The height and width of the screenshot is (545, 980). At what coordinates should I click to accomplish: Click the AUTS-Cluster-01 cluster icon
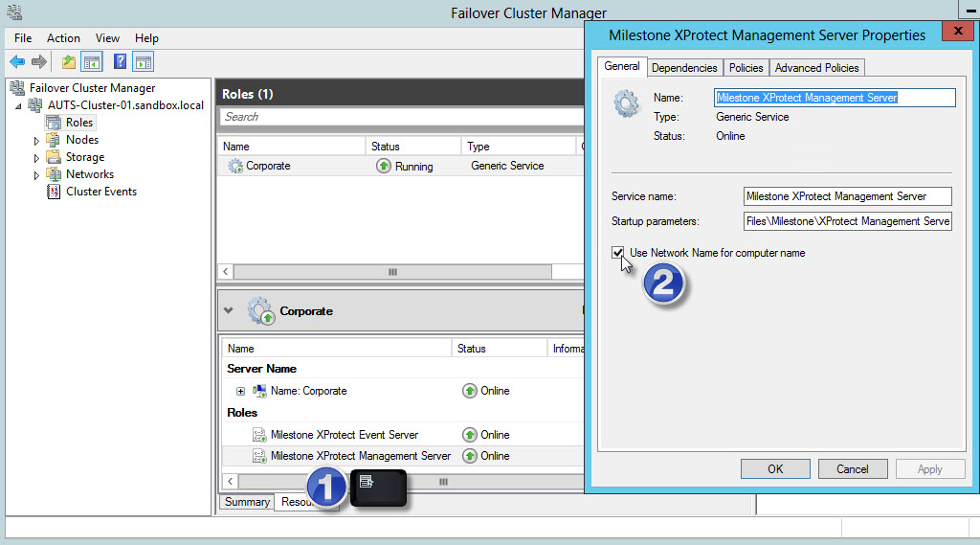(x=35, y=105)
